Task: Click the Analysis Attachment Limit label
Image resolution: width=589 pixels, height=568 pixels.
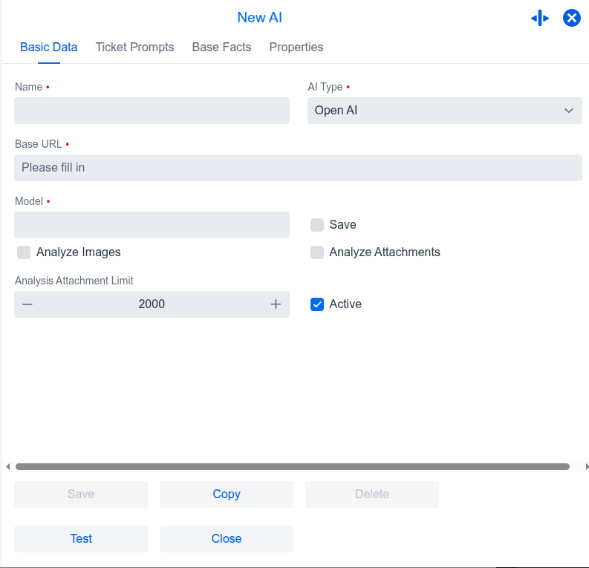Action: (x=74, y=281)
